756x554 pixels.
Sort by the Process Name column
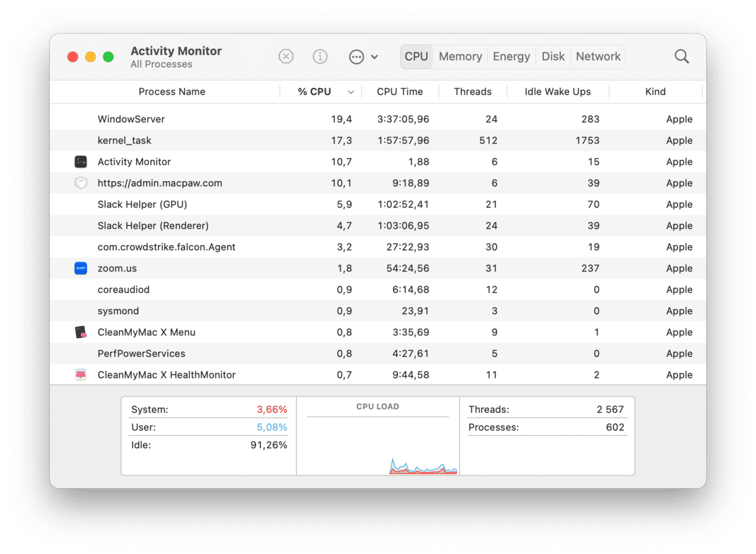172,91
